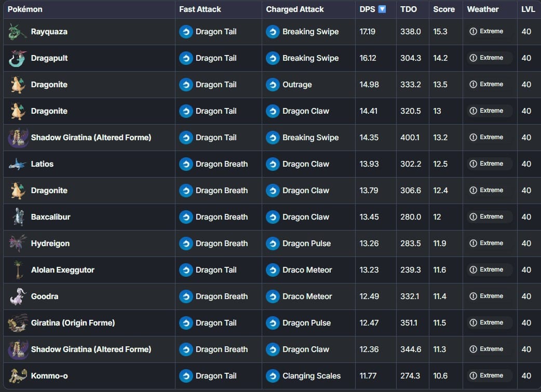Screen dimensions: 541x392
Task: Click Dragon type icon beside Kommo-o's Clanging Scales
Action: tap(273, 376)
